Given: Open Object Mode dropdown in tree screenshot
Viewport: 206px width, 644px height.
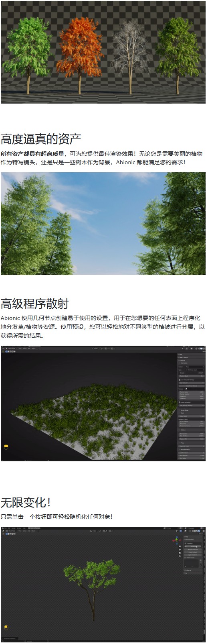Looking at the screenshot, I should 11,532.
